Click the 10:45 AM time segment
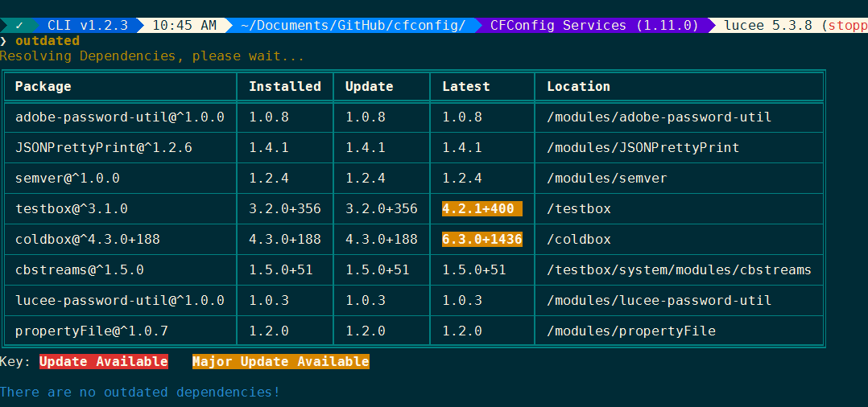This screenshot has width=868, height=407. 184,25
